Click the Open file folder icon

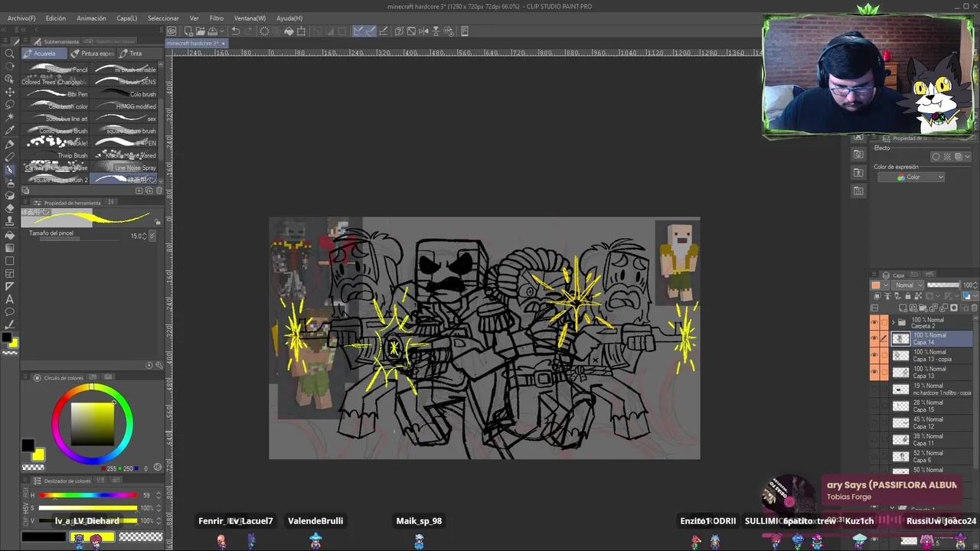[201, 31]
